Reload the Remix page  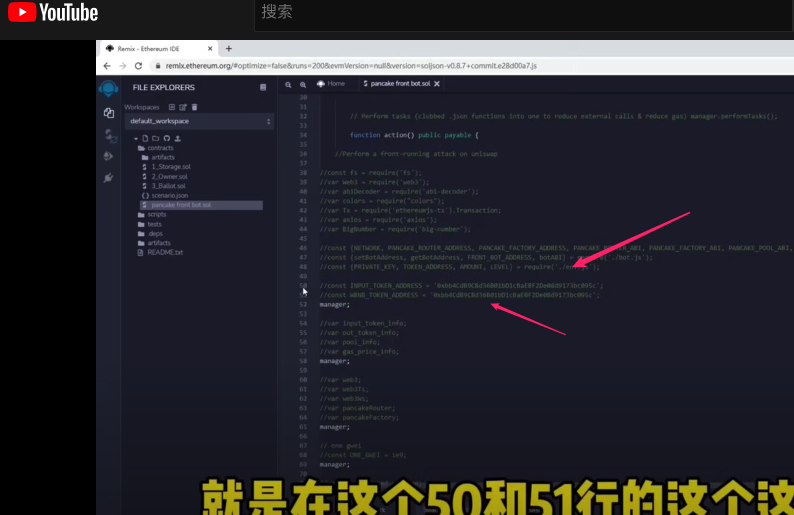point(138,66)
